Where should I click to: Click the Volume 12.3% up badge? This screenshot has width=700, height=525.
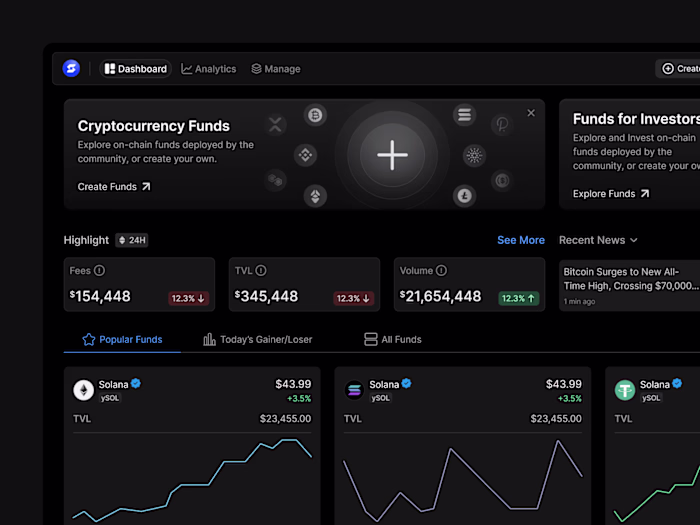(x=519, y=298)
